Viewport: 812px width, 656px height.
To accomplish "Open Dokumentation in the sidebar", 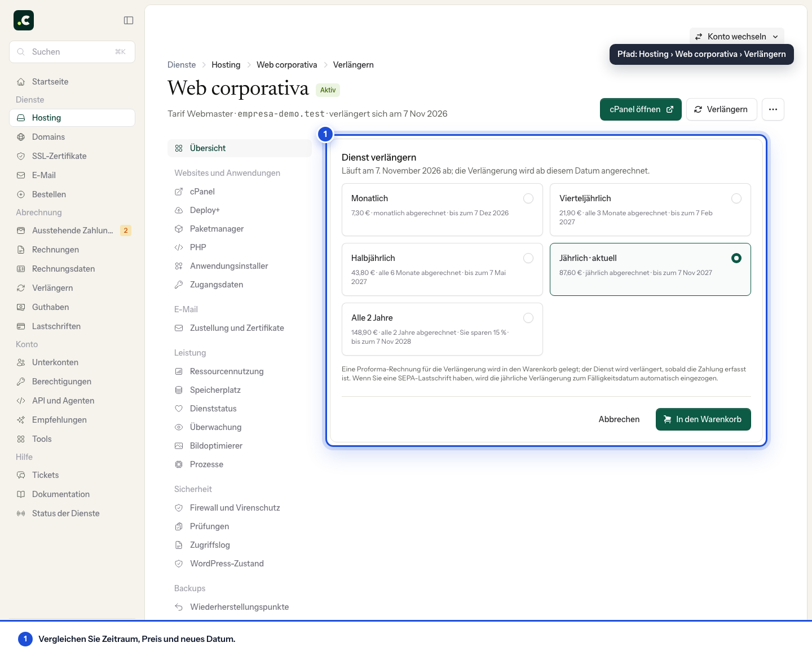I will coord(72,494).
